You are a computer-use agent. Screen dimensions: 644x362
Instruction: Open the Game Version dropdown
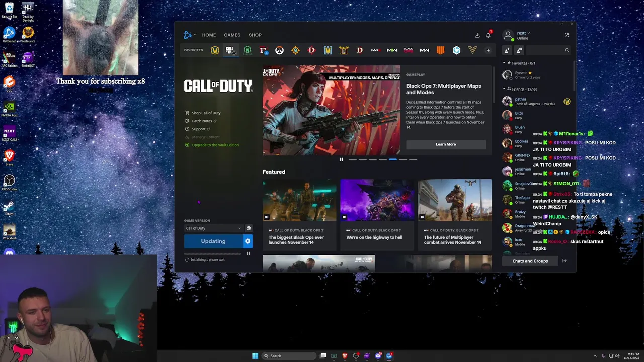[213, 228]
